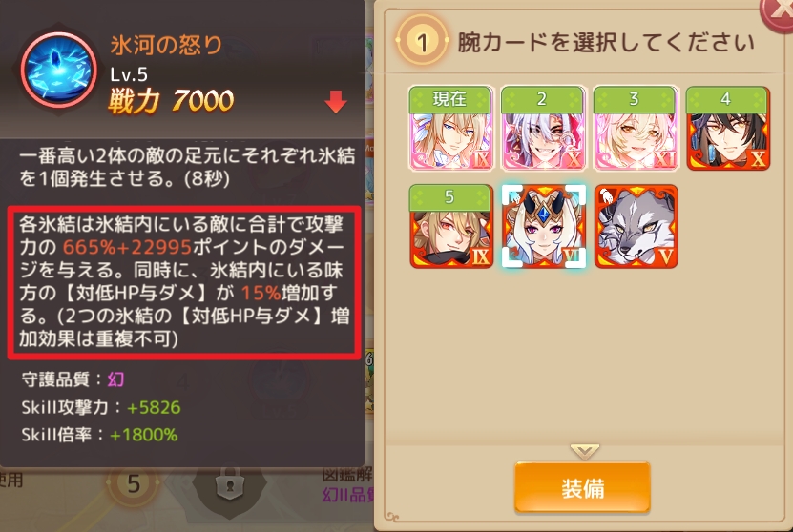
Task: Tap the 装備 equip button
Action: 582,488
